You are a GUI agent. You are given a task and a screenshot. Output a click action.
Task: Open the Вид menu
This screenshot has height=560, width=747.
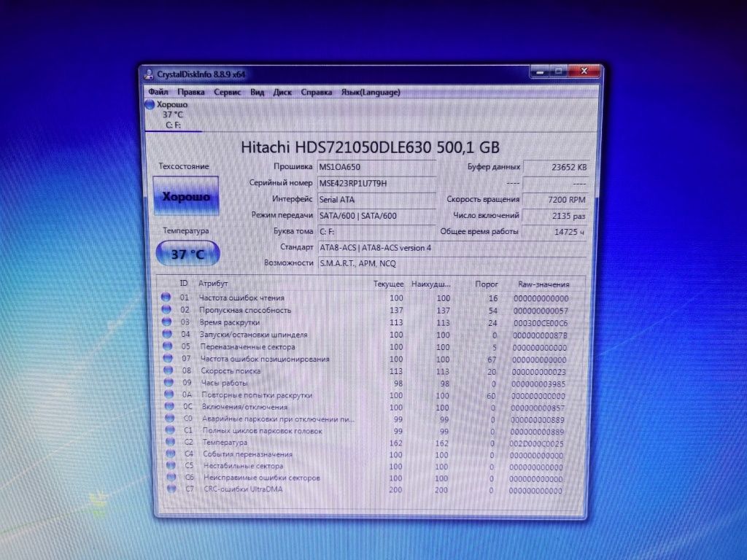[x=258, y=92]
